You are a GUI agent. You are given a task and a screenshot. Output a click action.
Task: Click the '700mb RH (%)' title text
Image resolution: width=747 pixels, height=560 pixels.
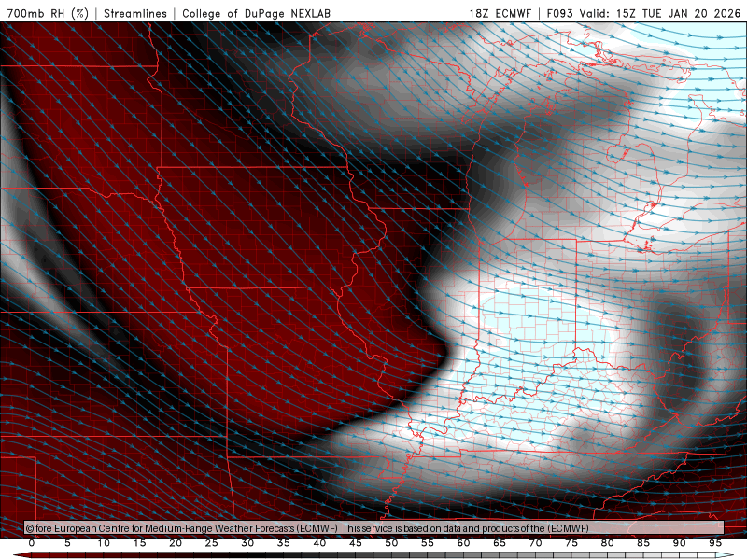coord(48,13)
